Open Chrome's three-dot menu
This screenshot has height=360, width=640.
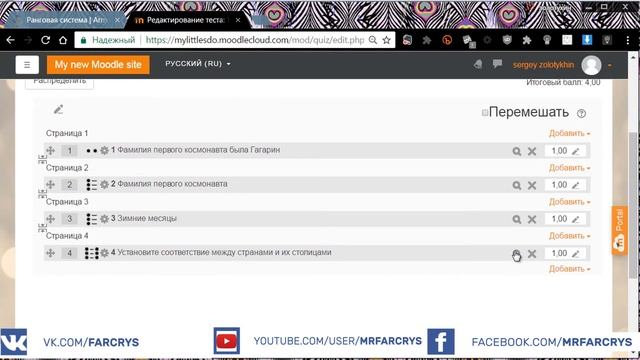click(x=628, y=40)
